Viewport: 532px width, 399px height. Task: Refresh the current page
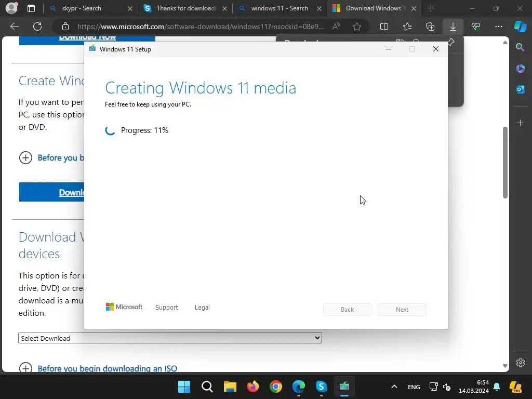(37, 26)
